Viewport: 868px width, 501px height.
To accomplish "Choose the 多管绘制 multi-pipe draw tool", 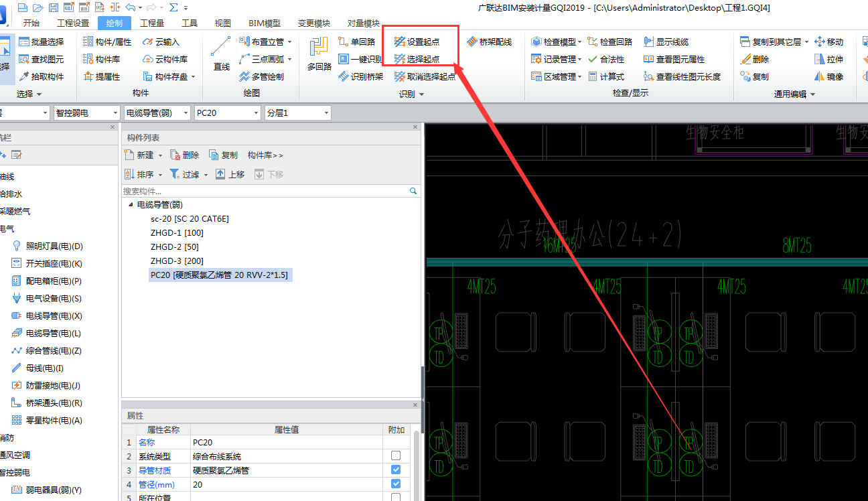I will click(261, 76).
